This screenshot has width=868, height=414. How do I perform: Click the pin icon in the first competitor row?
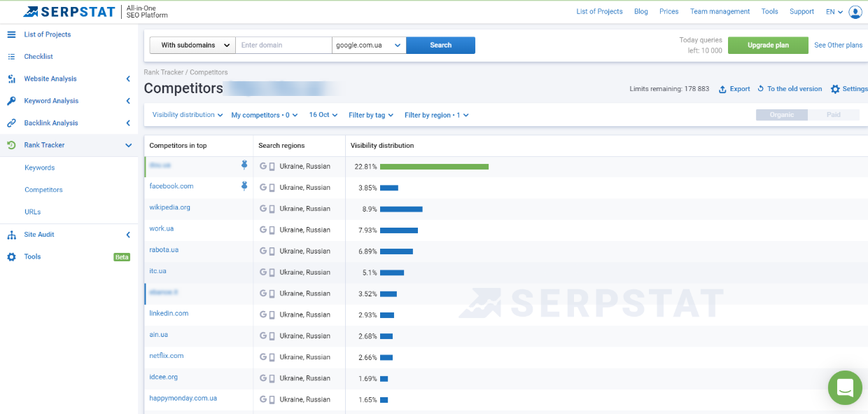pyautogui.click(x=244, y=165)
